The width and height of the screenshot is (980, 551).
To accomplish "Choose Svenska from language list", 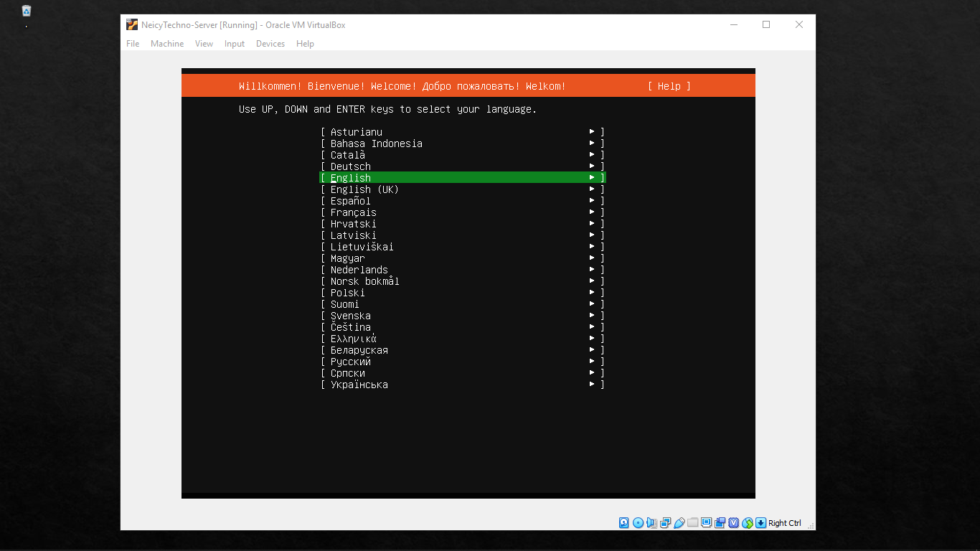I will pyautogui.click(x=463, y=316).
